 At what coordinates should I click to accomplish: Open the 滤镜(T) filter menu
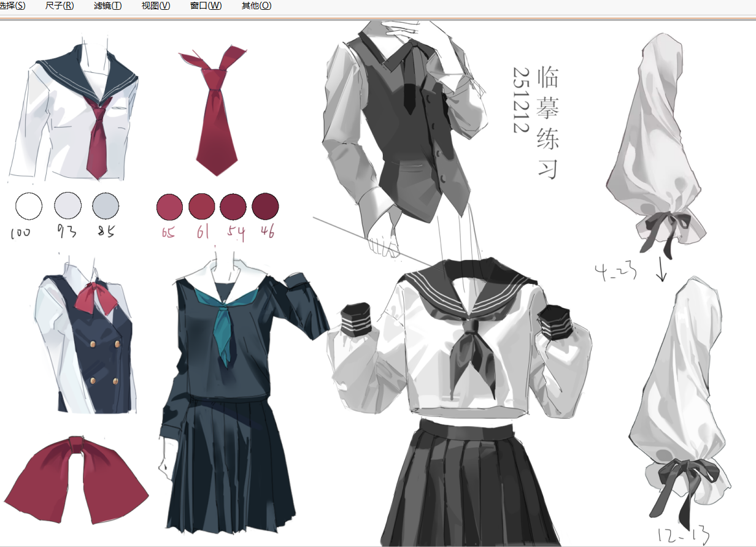(x=107, y=6)
